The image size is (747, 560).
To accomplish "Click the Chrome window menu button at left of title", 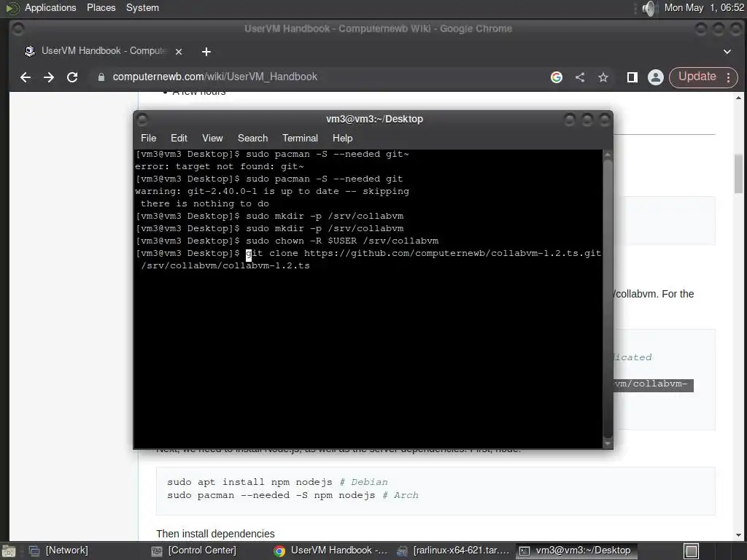I will [x=18, y=29].
